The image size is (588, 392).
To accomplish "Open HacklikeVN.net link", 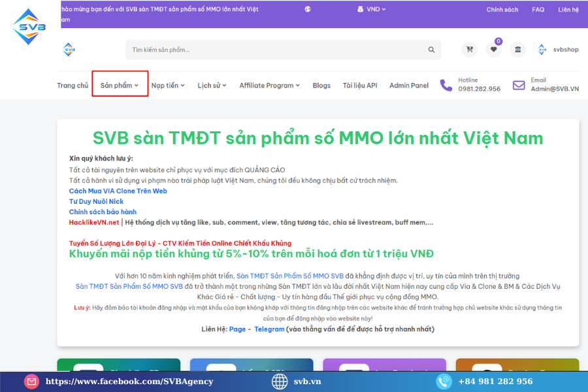I will tap(94, 222).
